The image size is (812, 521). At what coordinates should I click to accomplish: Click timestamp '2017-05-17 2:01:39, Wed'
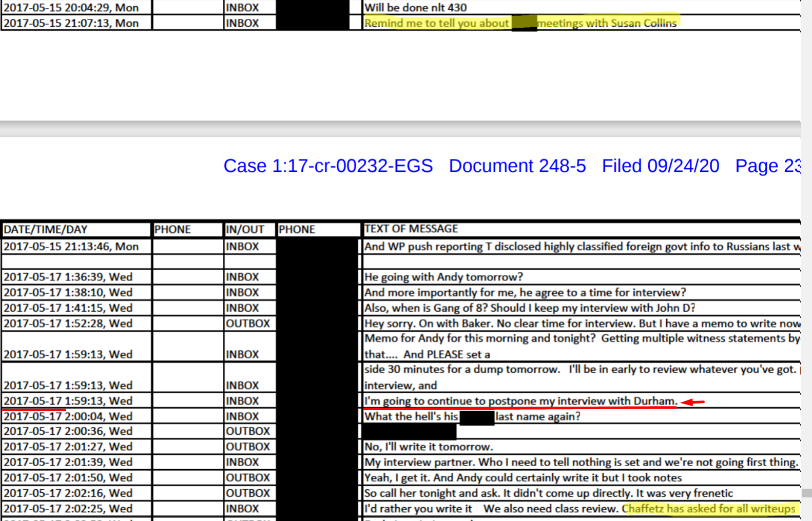coord(68,462)
